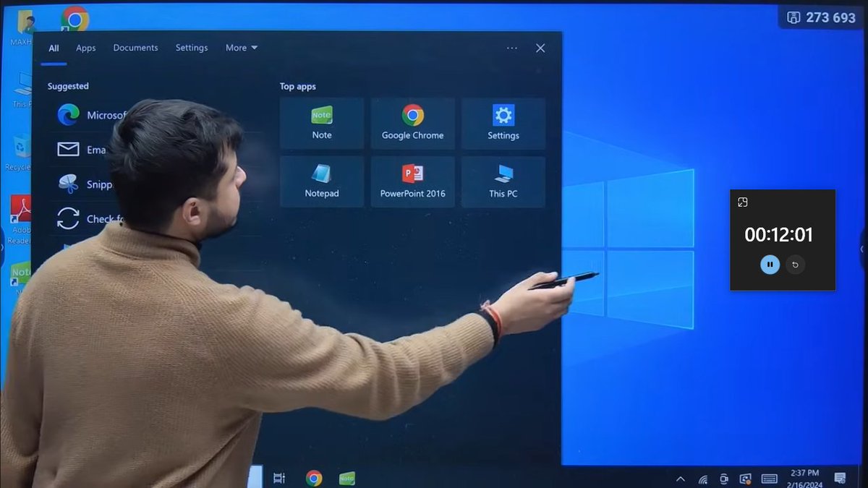Image resolution: width=868 pixels, height=488 pixels.
Task: Expand the right edge side toolbar arrow
Action: [x=862, y=249]
